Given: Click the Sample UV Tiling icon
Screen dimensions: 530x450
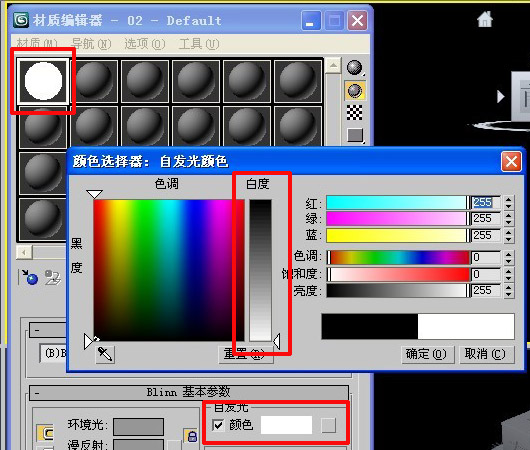Looking at the screenshot, I should 355,135.
